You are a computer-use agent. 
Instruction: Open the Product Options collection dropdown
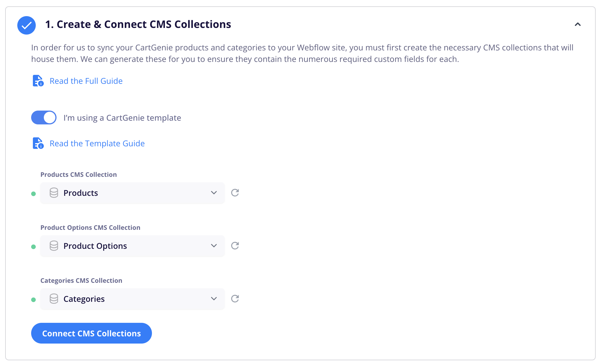(x=132, y=246)
